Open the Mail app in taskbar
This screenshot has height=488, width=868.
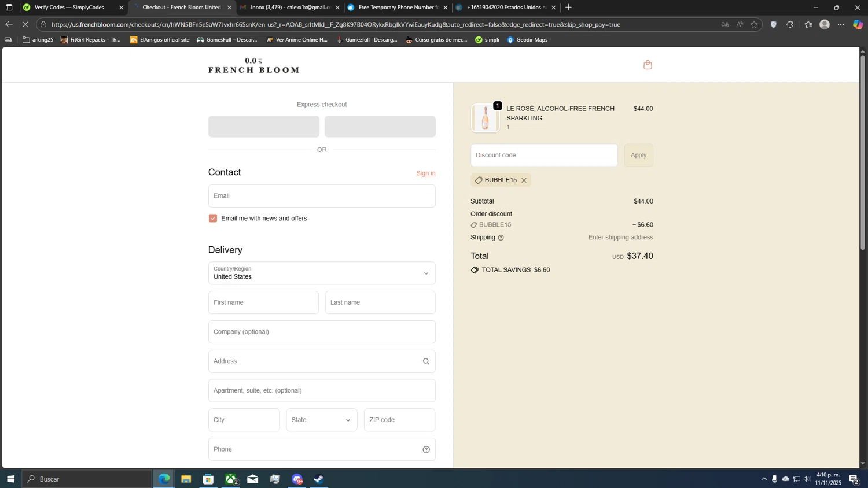click(253, 479)
